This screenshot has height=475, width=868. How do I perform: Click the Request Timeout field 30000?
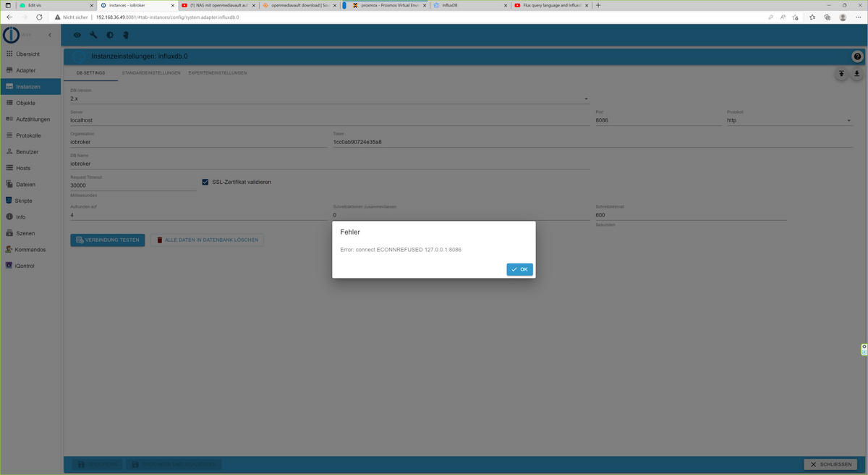pos(133,185)
